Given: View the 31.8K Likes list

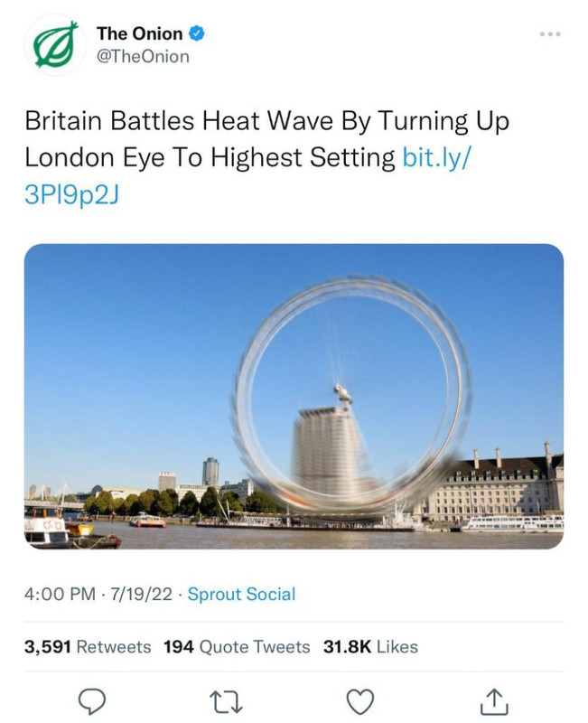Looking at the screenshot, I should 370,646.
